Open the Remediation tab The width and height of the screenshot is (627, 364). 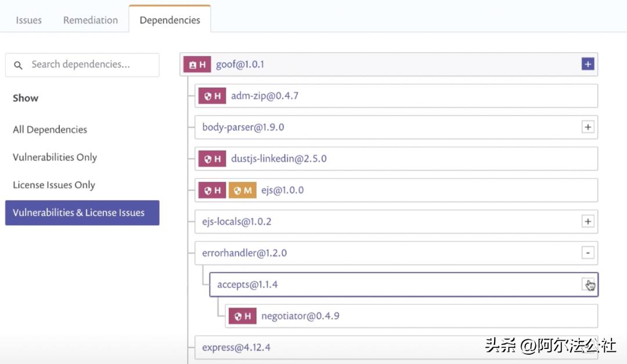91,20
